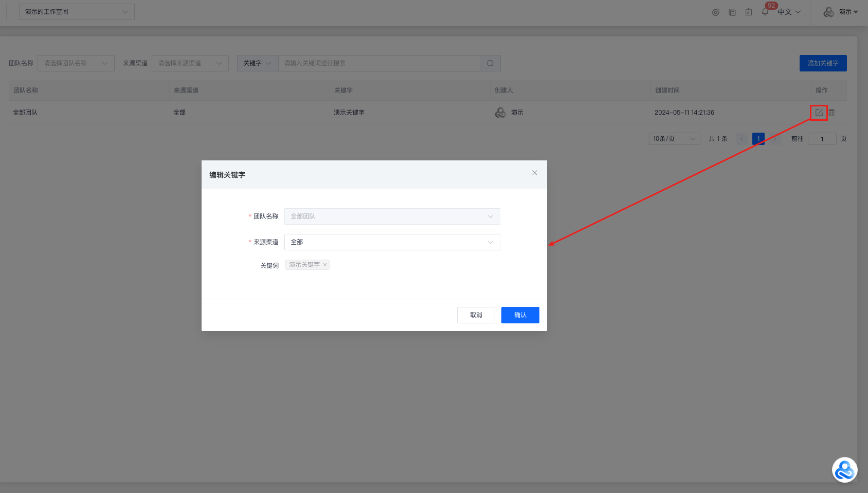Click the circular G refresh icon
Screen dimensions: 868x493
pos(716,12)
